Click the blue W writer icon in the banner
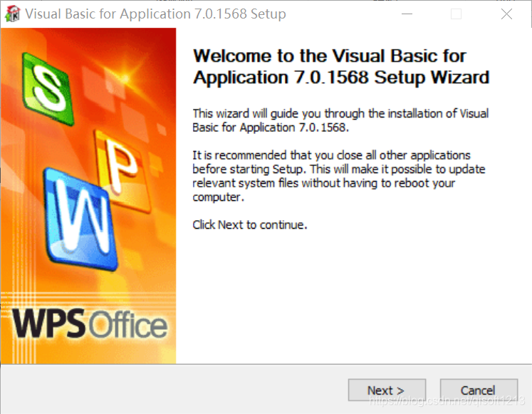Viewport: 532px width, 414px height. click(x=80, y=219)
